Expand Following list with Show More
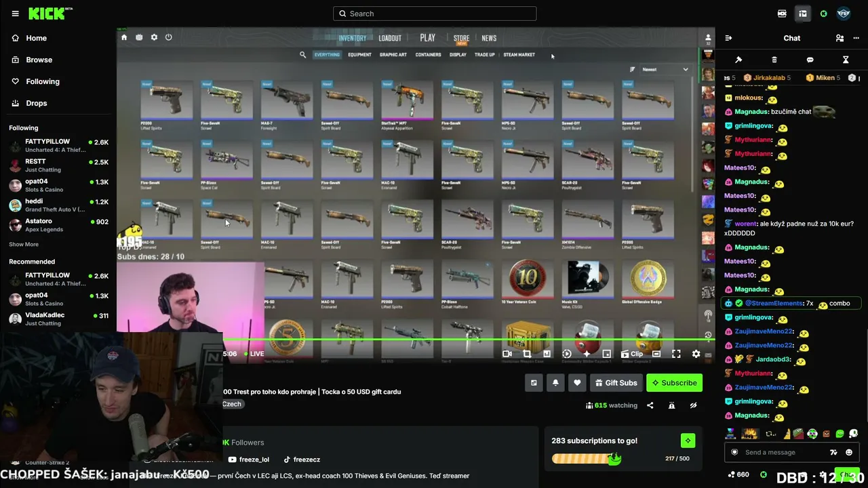Image resolution: width=868 pixels, height=488 pixels. (24, 244)
